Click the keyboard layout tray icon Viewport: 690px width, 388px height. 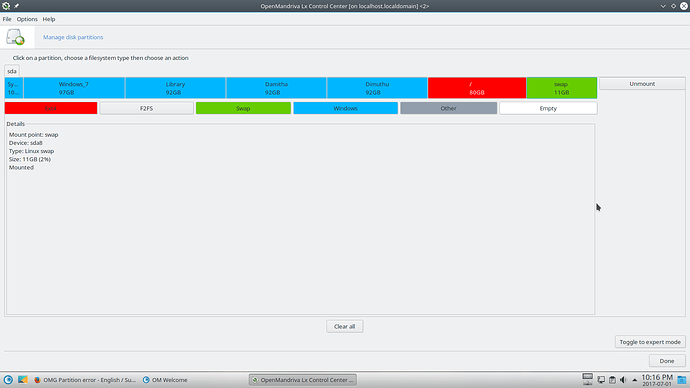[x=587, y=379]
